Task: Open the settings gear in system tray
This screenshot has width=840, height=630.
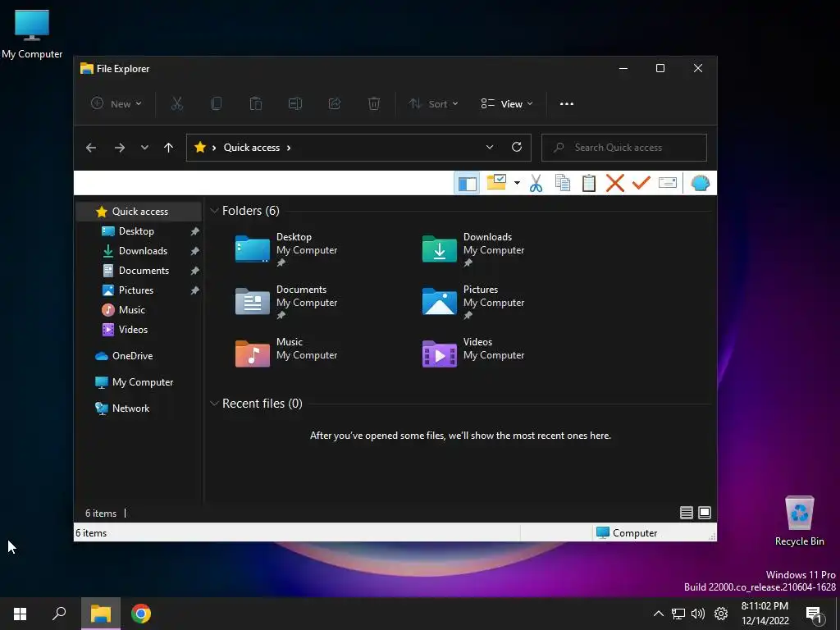Action: coord(721,614)
